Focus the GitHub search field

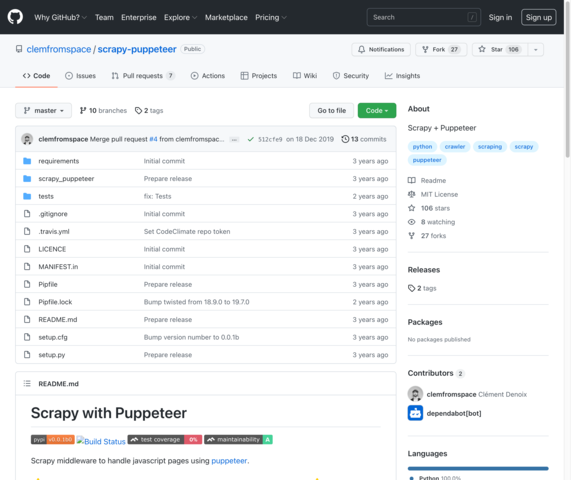coord(424,17)
